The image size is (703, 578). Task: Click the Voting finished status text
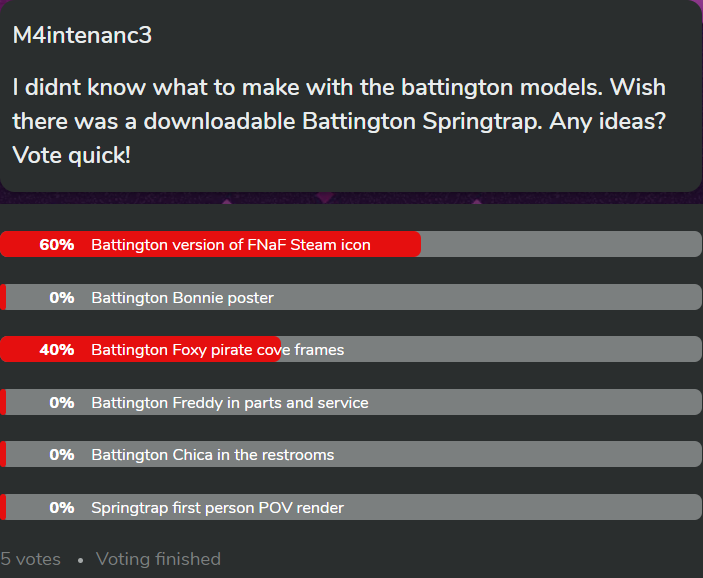[158, 559]
